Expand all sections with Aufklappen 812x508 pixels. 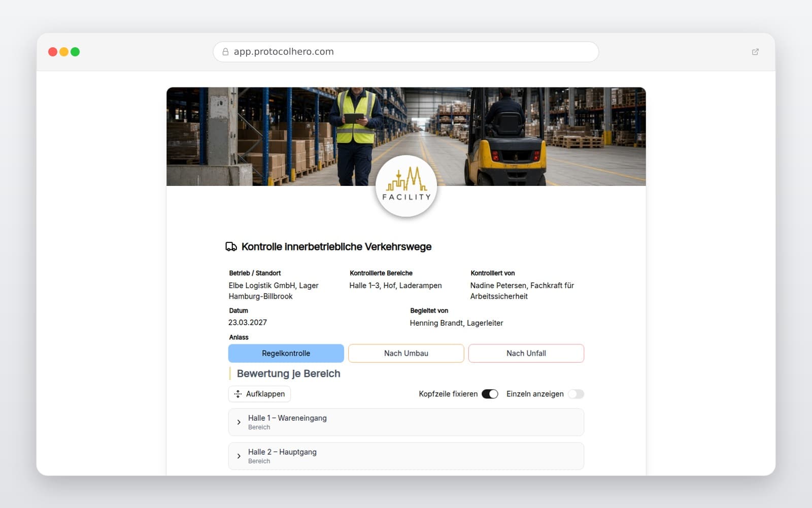tap(259, 394)
